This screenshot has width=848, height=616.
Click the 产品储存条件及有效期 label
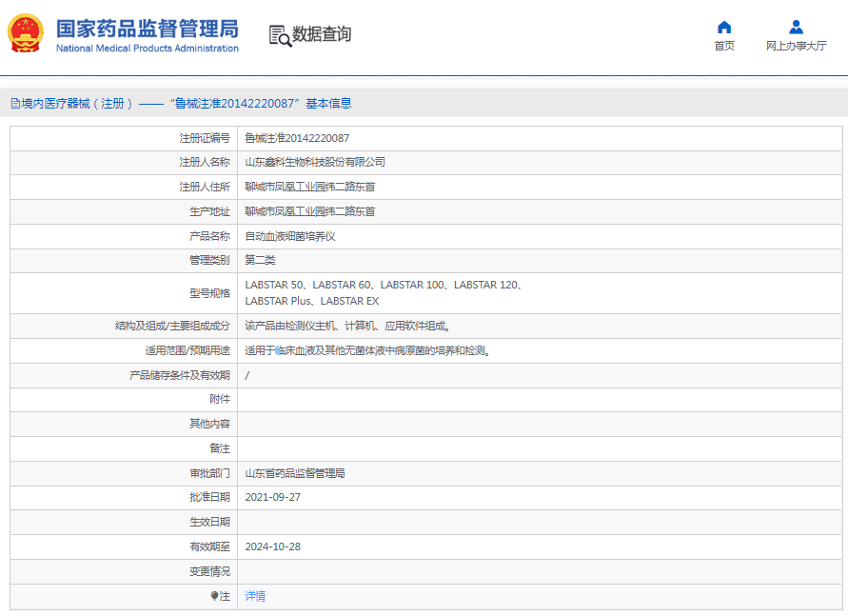pyautogui.click(x=180, y=375)
